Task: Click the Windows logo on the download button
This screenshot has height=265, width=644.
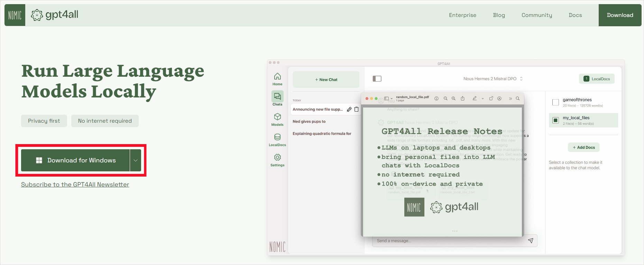Action: coord(39,160)
